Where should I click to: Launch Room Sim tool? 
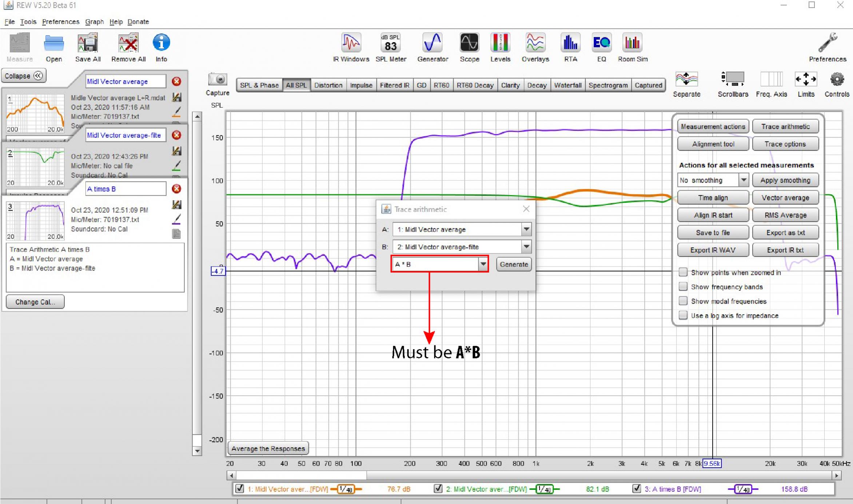click(x=633, y=47)
